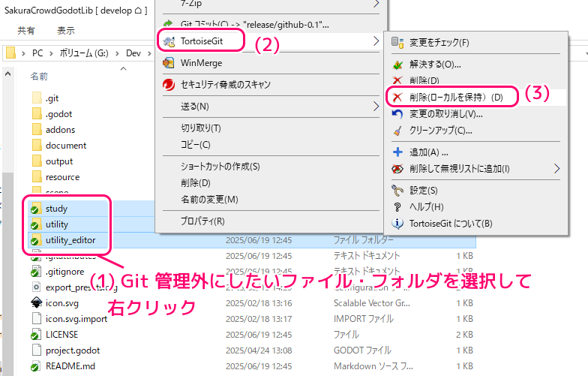Image resolution: width=588 pixels, height=376 pixels.
Task: Click the WinMerge icon in context menu
Action: click(x=169, y=63)
